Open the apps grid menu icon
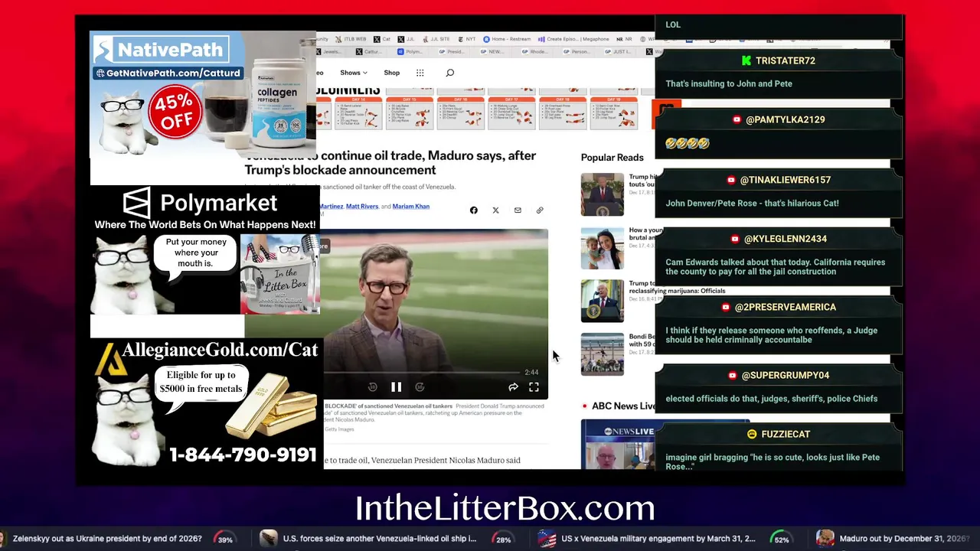980x551 pixels. click(x=420, y=73)
